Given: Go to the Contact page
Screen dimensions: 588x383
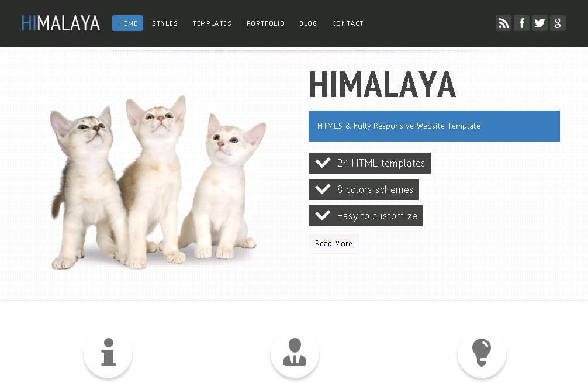Looking at the screenshot, I should click(x=348, y=23).
